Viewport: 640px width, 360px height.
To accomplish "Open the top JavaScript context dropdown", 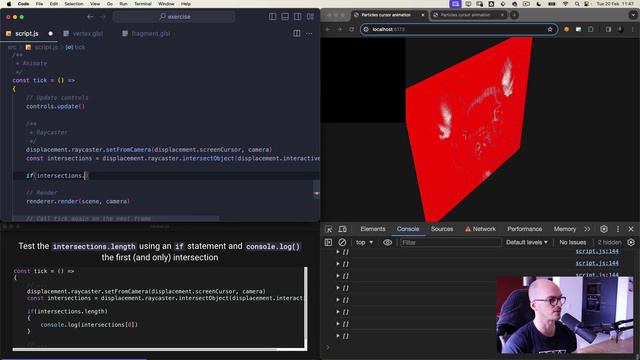I will (x=364, y=242).
